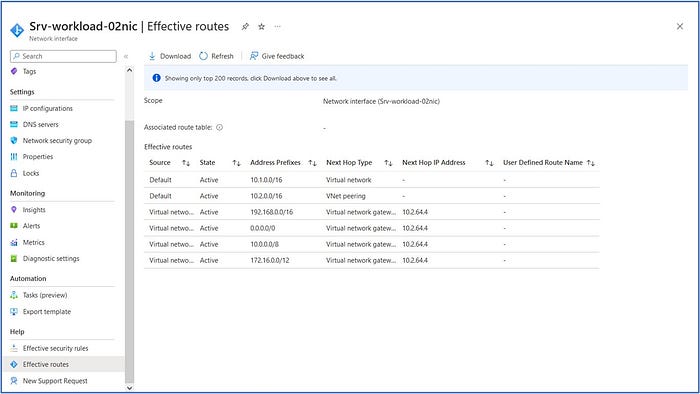Sort by Next Hop IP Address arrows

pyautogui.click(x=489, y=163)
